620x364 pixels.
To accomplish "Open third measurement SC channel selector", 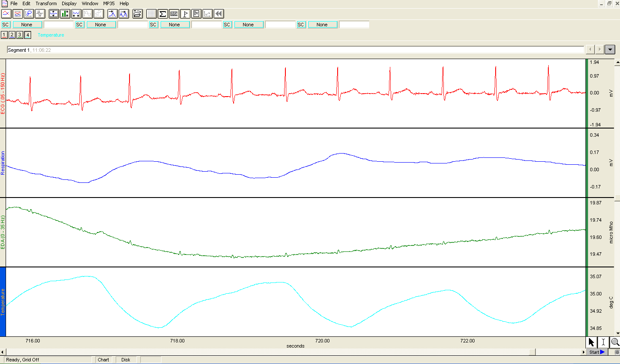I will coord(153,25).
